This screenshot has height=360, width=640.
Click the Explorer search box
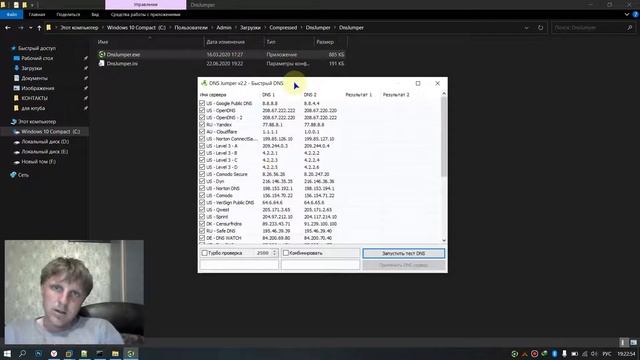592,28
